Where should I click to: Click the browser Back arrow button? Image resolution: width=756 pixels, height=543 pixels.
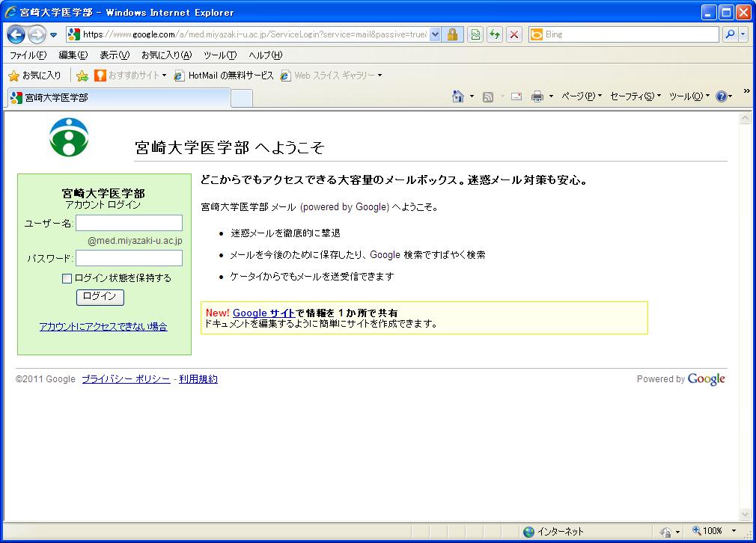[x=16, y=34]
